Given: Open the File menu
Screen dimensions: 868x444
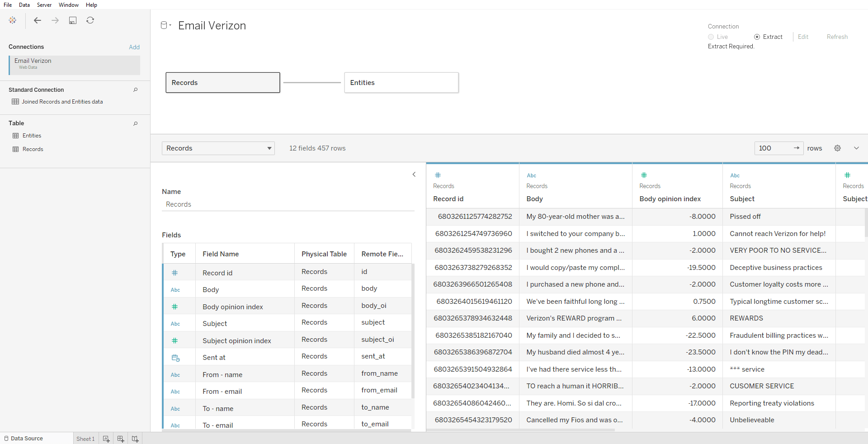Looking at the screenshot, I should (x=8, y=5).
